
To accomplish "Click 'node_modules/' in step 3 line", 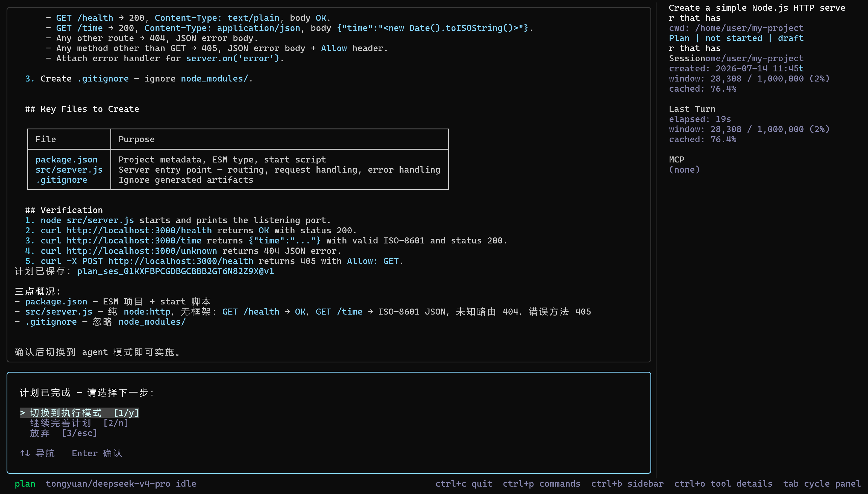I will coord(214,79).
